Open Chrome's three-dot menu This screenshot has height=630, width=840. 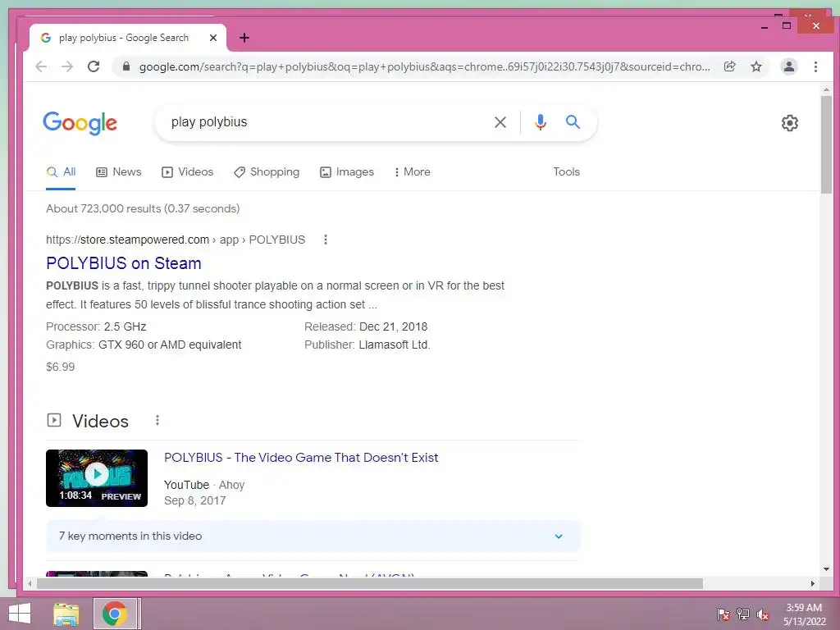[815, 66]
